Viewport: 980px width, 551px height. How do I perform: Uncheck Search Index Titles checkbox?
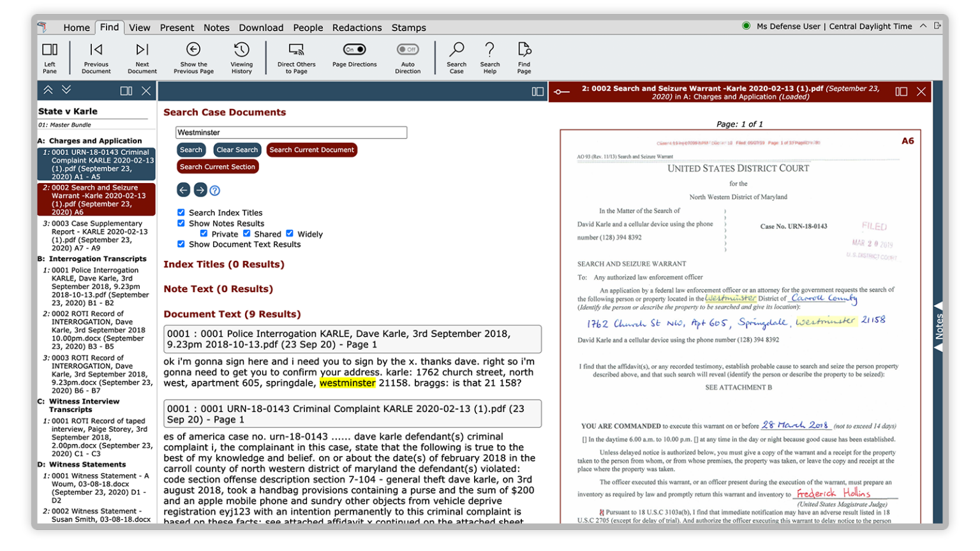click(181, 212)
